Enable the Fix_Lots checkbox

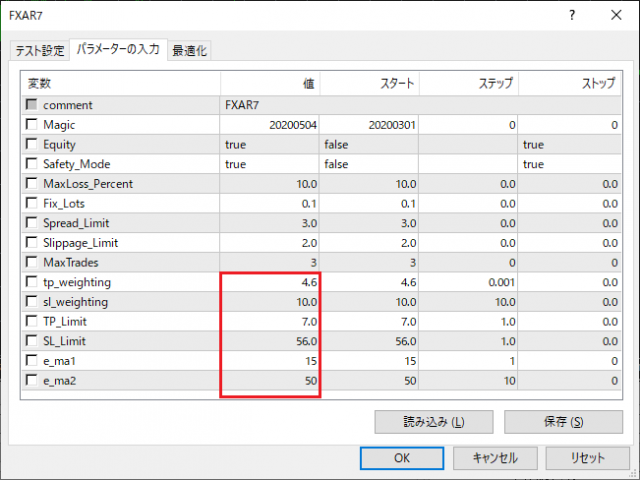click(x=31, y=203)
